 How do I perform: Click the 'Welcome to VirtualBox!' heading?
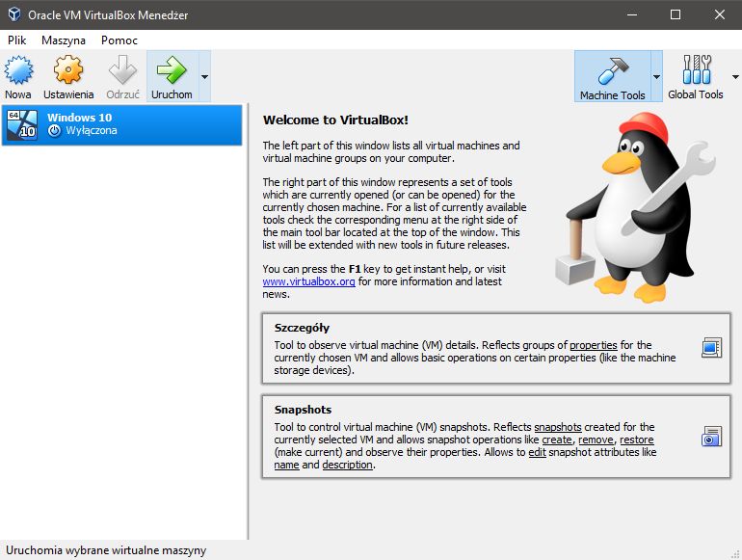[x=335, y=120]
